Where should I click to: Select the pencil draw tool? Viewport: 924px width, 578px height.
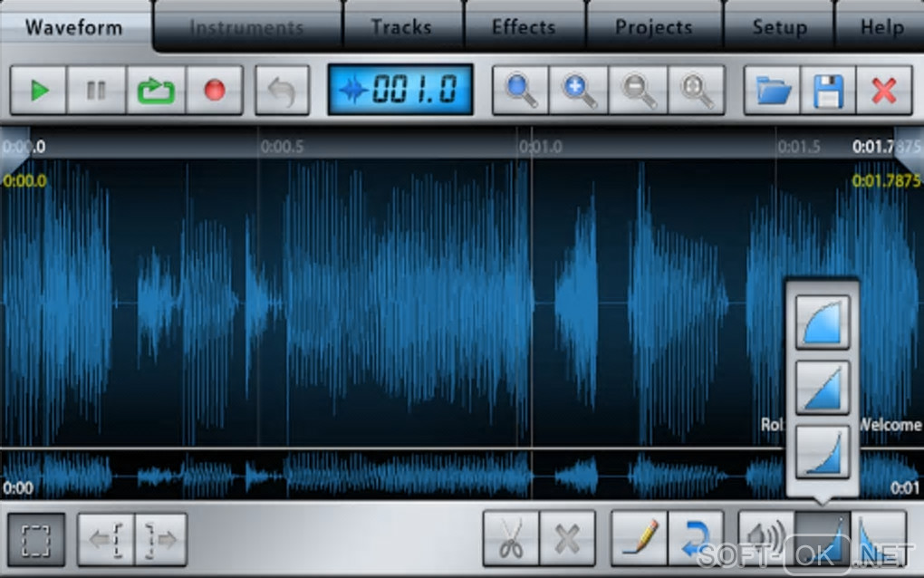click(640, 538)
